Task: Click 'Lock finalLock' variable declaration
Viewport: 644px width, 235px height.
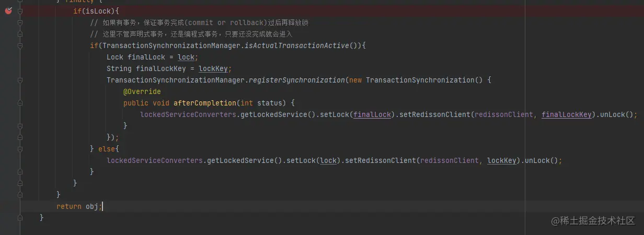Action: click(x=136, y=57)
